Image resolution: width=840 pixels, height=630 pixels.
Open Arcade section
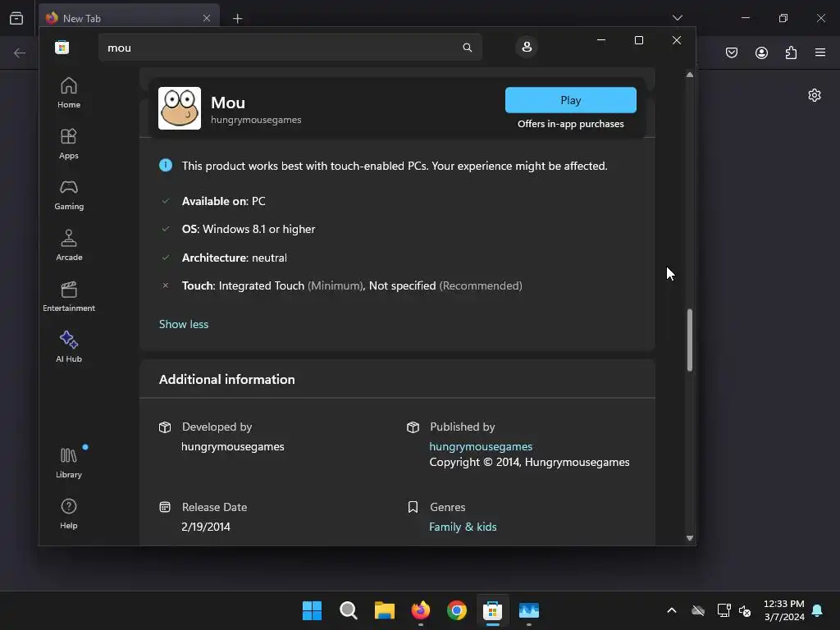(x=69, y=245)
